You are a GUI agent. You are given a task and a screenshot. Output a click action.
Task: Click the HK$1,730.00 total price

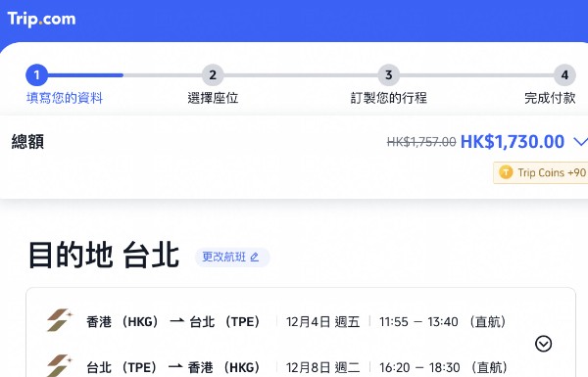click(513, 142)
